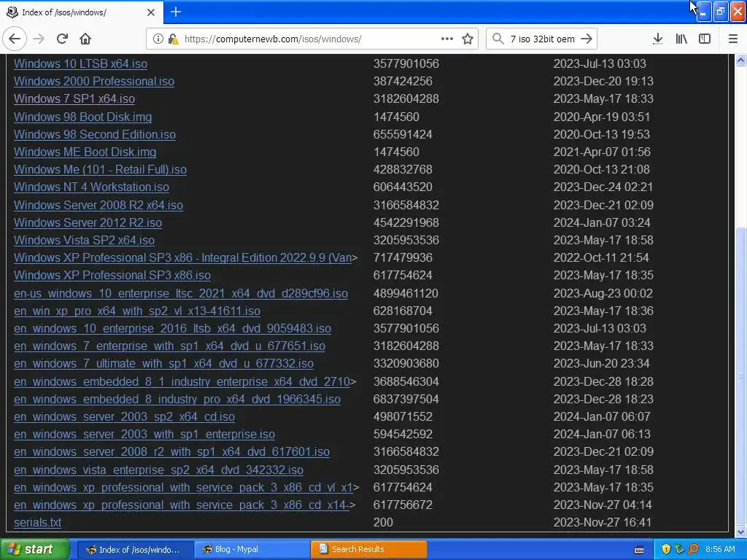This screenshot has height=560, width=747.
Task: Reload the current page
Action: (x=63, y=39)
